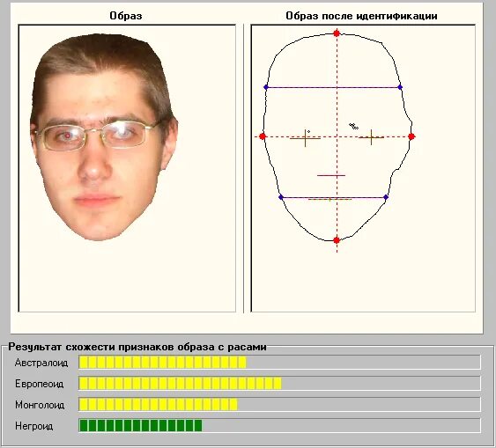496x448 pixels.
Task: Click the right eye cross marker
Action: pyautogui.click(x=371, y=137)
